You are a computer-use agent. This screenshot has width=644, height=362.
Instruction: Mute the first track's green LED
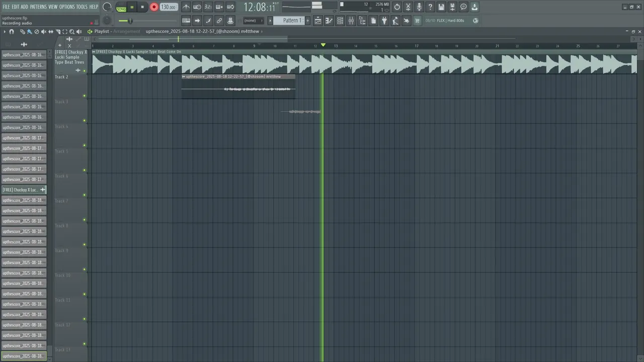click(84, 71)
